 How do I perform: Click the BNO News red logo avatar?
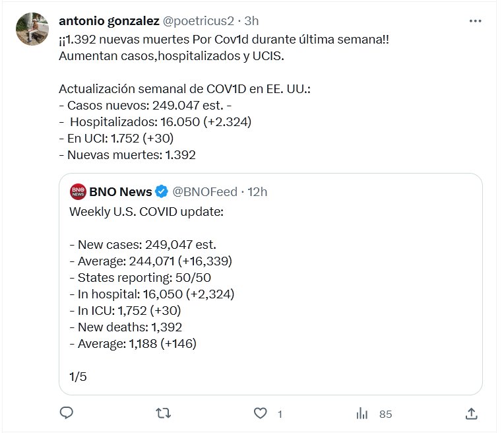pos(77,192)
